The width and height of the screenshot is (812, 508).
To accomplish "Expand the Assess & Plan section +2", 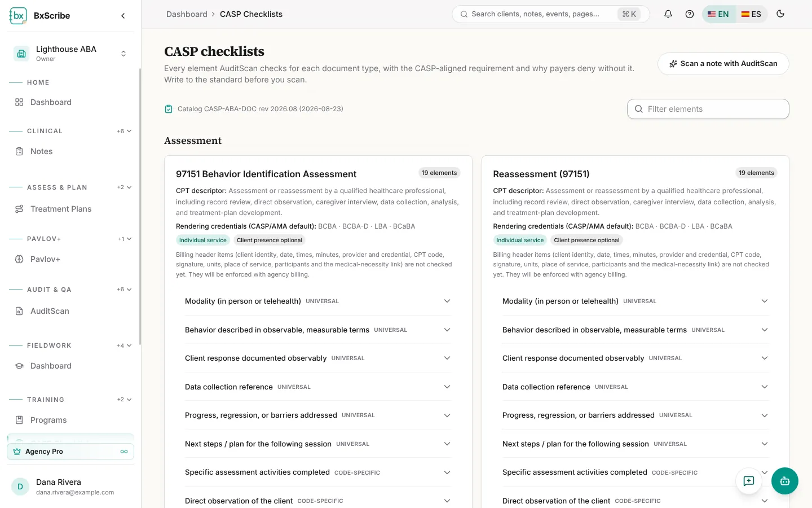I will click(124, 187).
